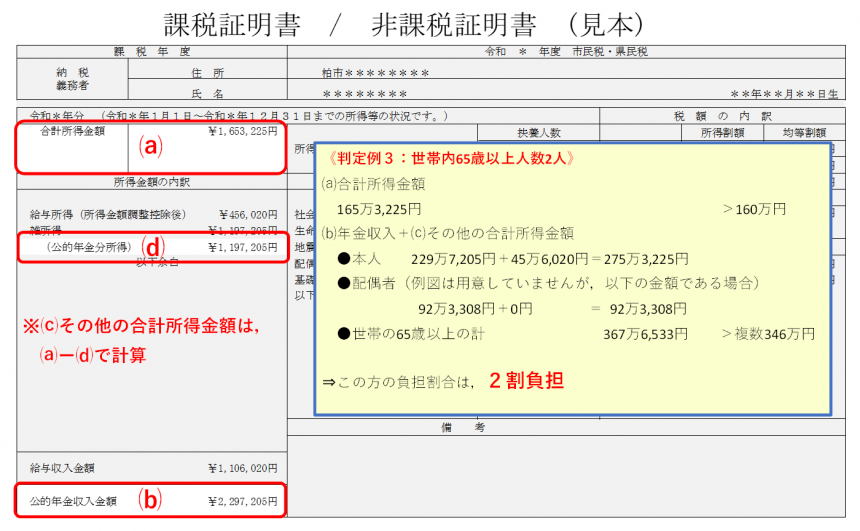Click the title '課税証明書 / 非課税証明書 (見本)'
Viewport: 860px width, 531px height.
tap(404, 24)
